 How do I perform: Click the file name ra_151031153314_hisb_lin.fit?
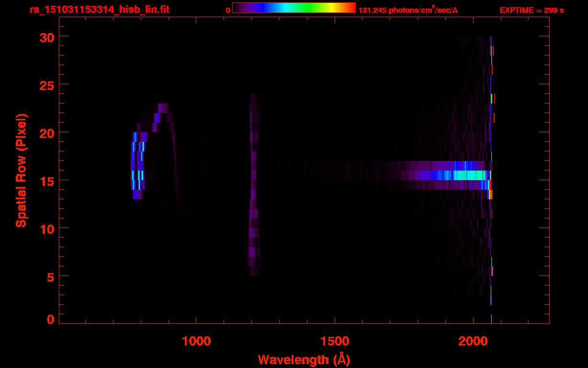tap(99, 9)
